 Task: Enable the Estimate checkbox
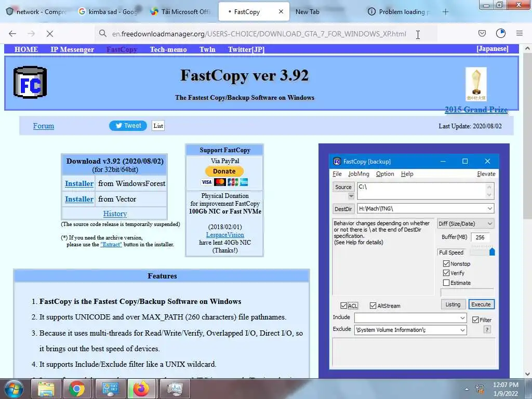pos(446,283)
